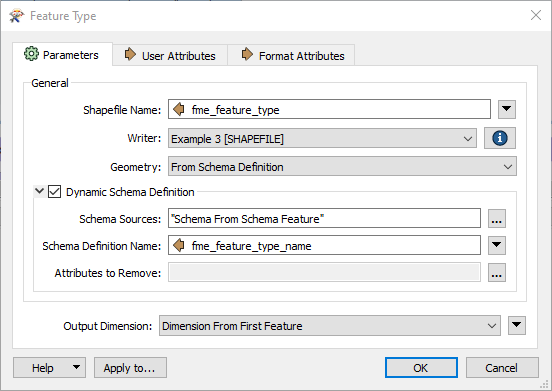The image size is (552, 391).
Task: Collapse the Dynamic Schema Definition section
Action: click(39, 191)
